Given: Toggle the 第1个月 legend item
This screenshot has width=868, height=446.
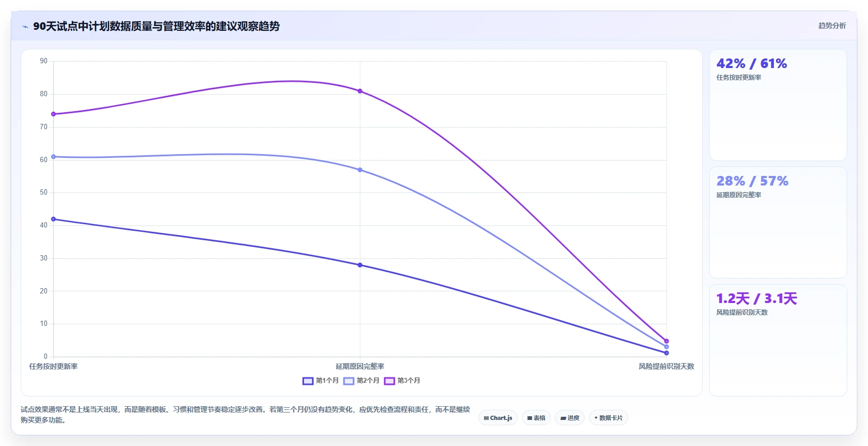Looking at the screenshot, I should [x=321, y=381].
